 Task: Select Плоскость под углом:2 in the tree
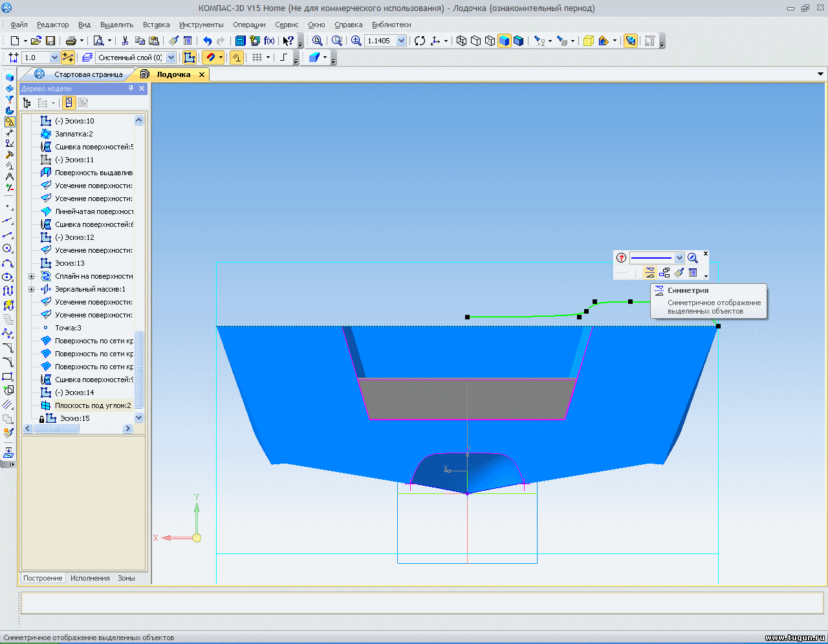click(x=93, y=405)
